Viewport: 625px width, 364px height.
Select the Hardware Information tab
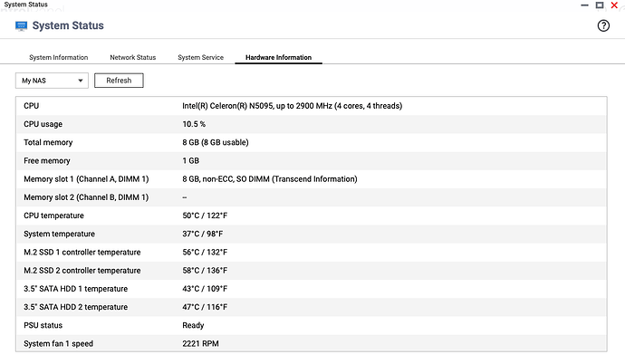point(278,57)
